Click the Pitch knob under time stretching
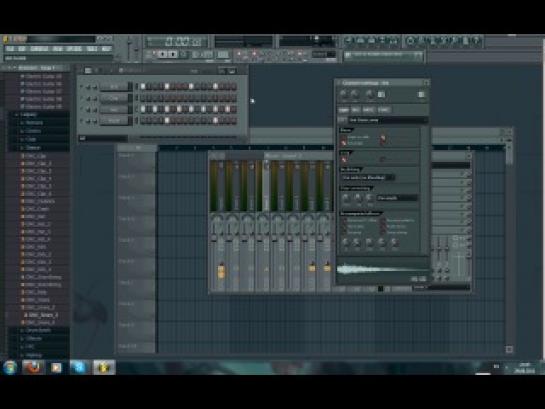This screenshot has width=545, height=409. (x=346, y=198)
